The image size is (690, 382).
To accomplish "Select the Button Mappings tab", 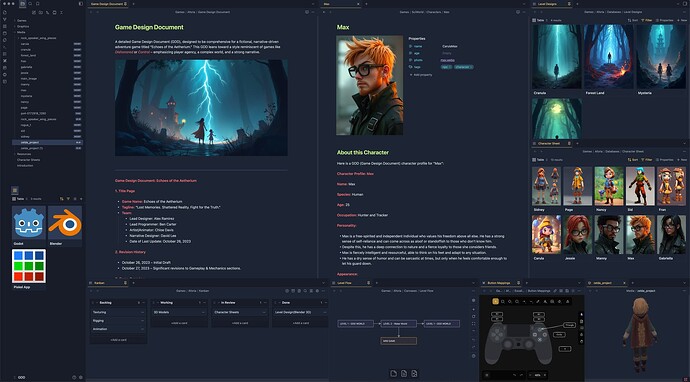I will pyautogui.click(x=501, y=283).
